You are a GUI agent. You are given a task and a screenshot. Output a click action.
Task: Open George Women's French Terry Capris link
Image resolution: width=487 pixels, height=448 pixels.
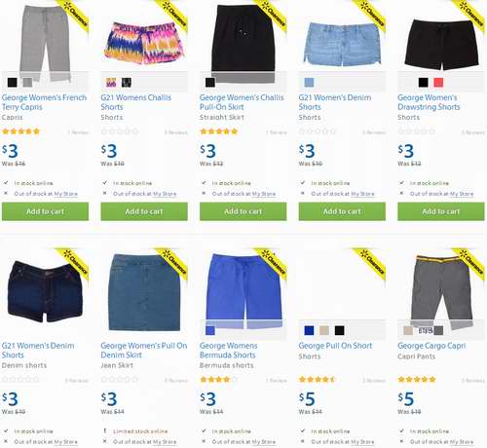point(44,102)
